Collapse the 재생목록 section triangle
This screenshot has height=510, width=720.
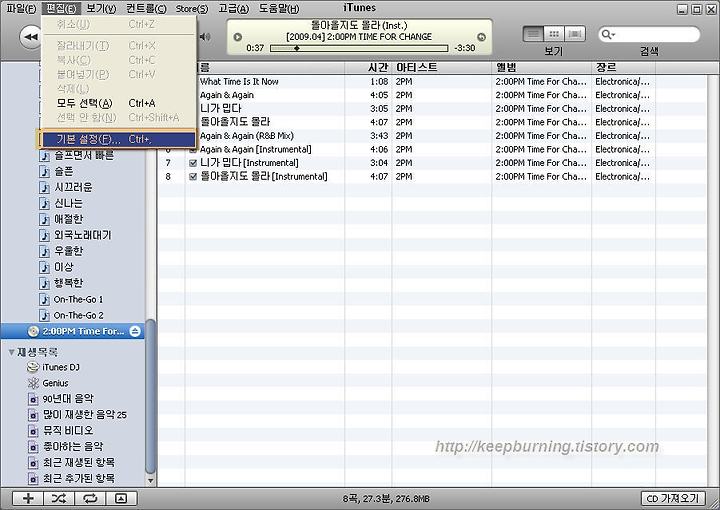tap(11, 352)
